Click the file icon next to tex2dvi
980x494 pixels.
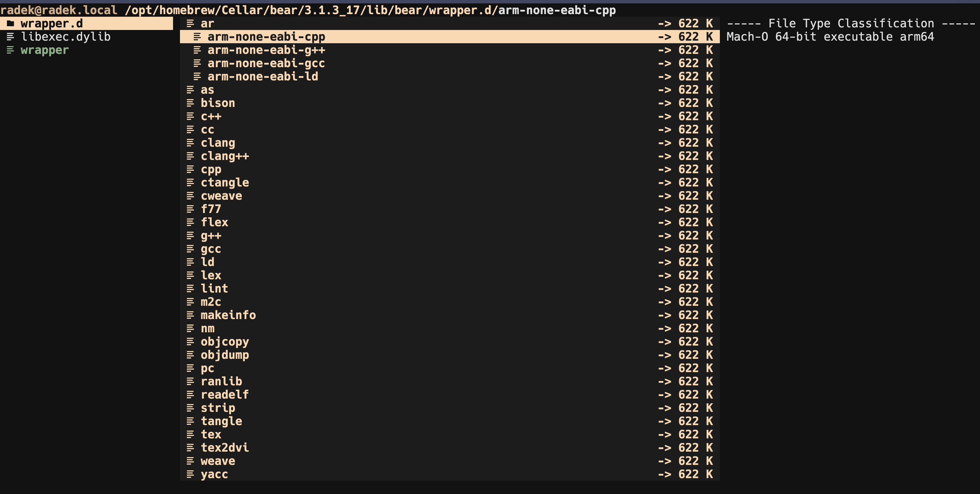pos(190,448)
